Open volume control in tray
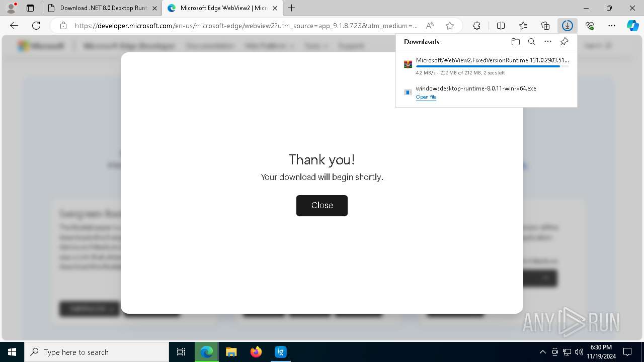Screen dimensions: 644x362 point(579,352)
